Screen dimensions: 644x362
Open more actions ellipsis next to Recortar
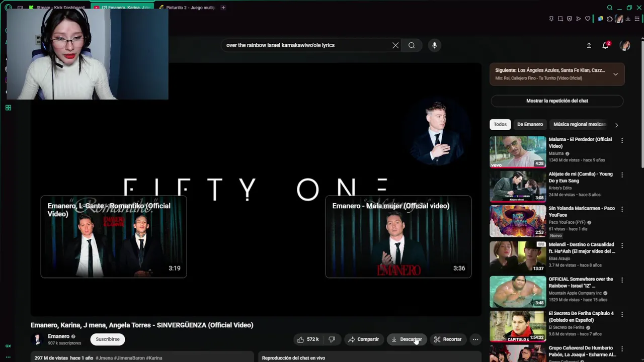[x=475, y=339]
